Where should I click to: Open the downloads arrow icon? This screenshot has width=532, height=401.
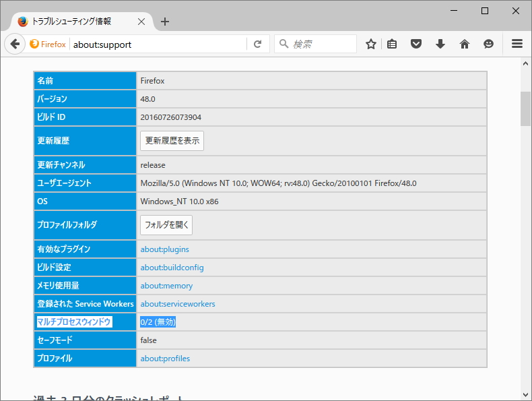coord(440,44)
